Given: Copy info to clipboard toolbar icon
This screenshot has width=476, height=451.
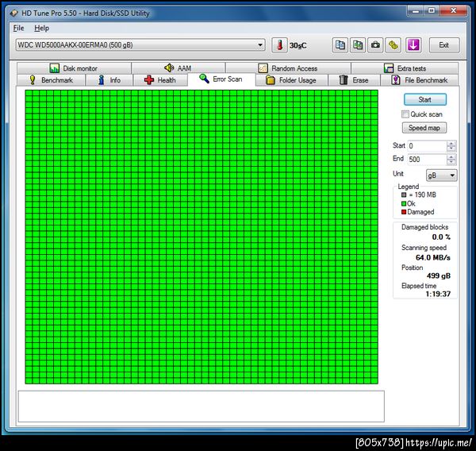Looking at the screenshot, I should (340, 45).
